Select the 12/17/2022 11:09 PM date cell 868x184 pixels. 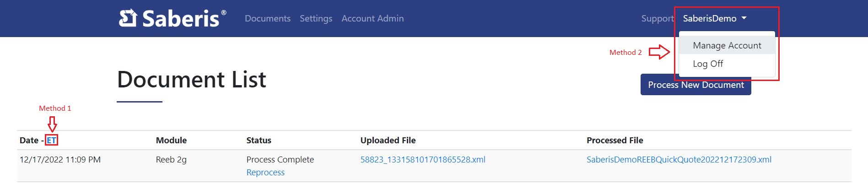(x=60, y=159)
